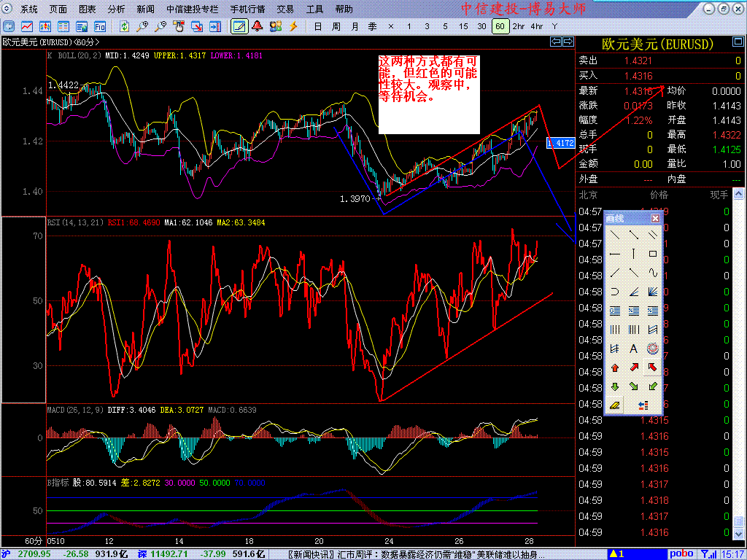Click the 新闻快讯 ticker headline
Screen dimensions: 747x560
pyautogui.click(x=417, y=554)
